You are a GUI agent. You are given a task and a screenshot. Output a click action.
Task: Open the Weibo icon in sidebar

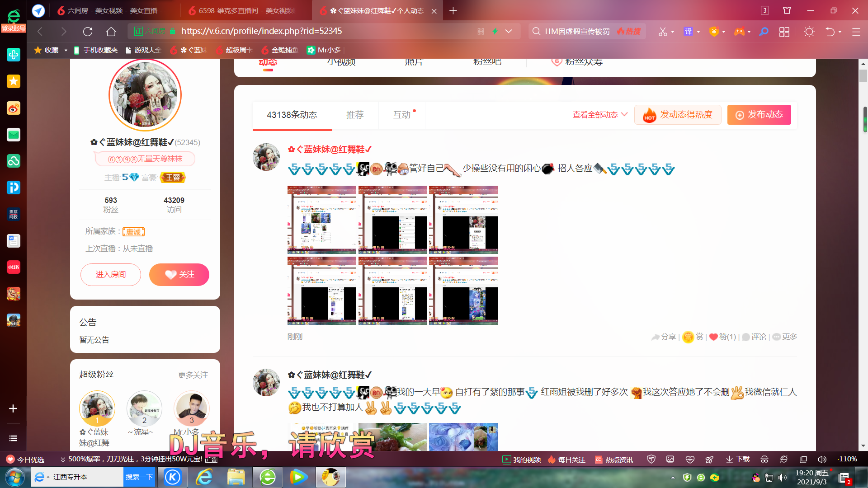pyautogui.click(x=14, y=108)
